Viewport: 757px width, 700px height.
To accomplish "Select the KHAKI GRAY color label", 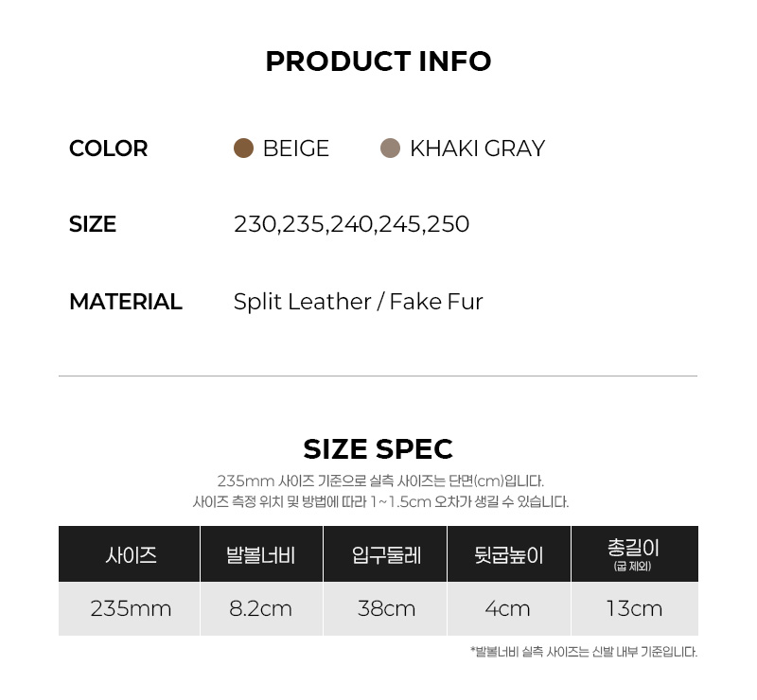I will point(477,149).
